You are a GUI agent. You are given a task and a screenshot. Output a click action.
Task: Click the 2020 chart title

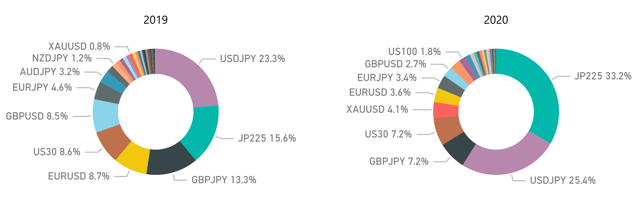pos(496,20)
